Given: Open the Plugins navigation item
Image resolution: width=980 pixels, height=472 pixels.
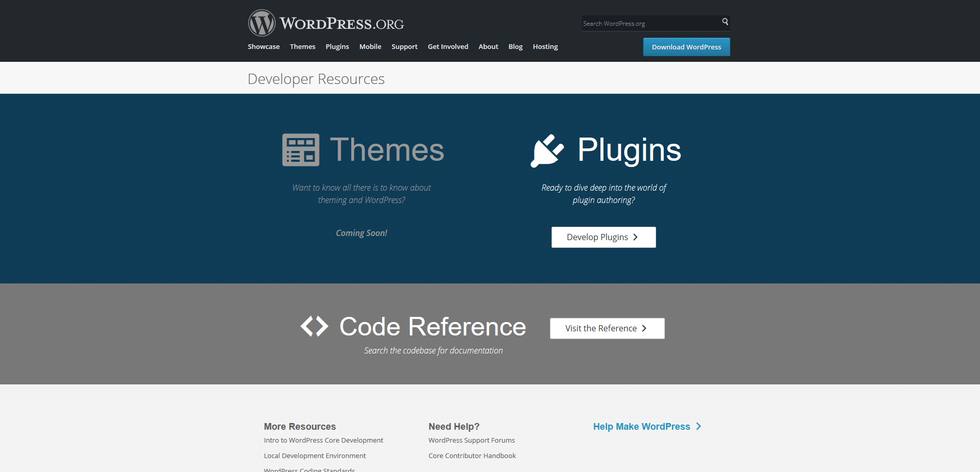Looking at the screenshot, I should (x=337, y=46).
